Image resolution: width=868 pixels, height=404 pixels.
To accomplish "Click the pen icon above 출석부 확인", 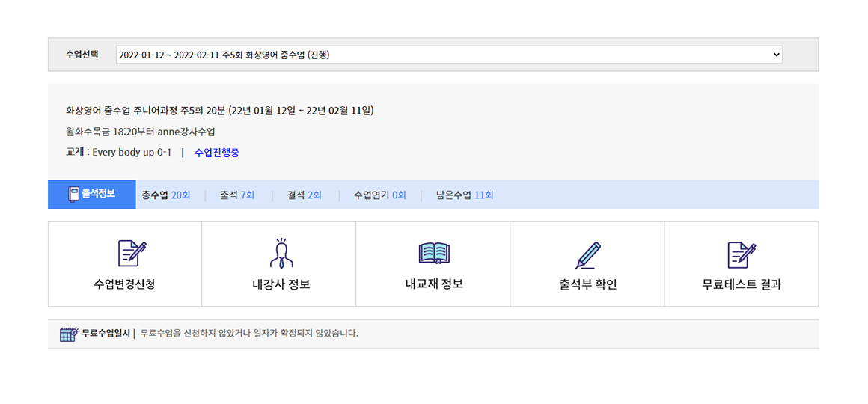I will 587,255.
